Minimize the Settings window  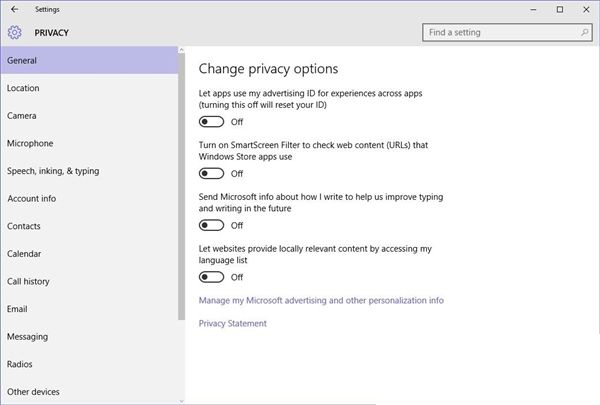point(533,10)
